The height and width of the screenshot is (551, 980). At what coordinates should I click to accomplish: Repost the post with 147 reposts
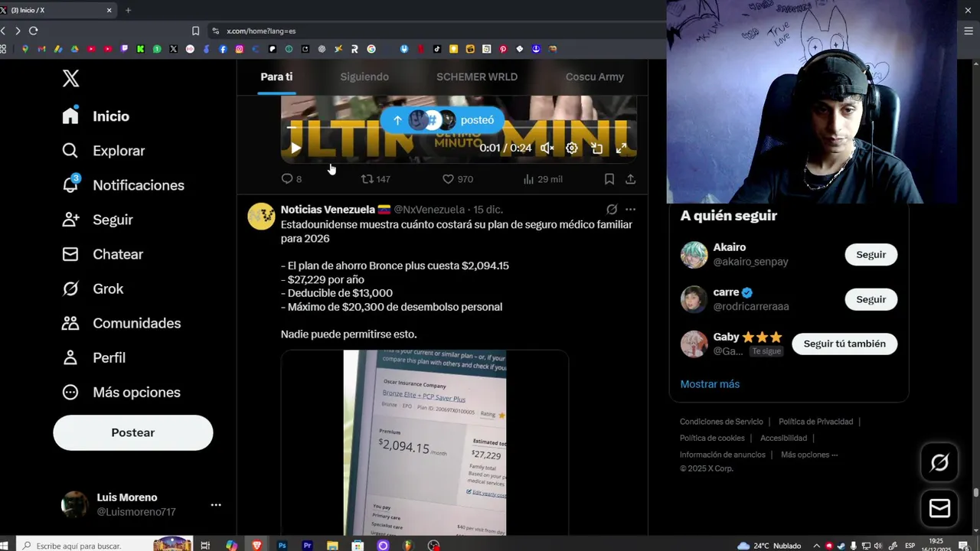point(376,179)
